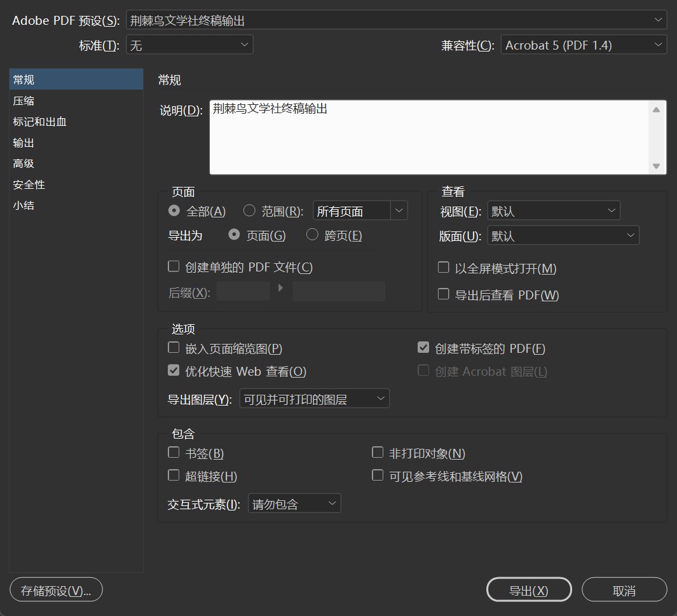Click the 导出 button
The height and width of the screenshot is (616, 677).
click(528, 590)
